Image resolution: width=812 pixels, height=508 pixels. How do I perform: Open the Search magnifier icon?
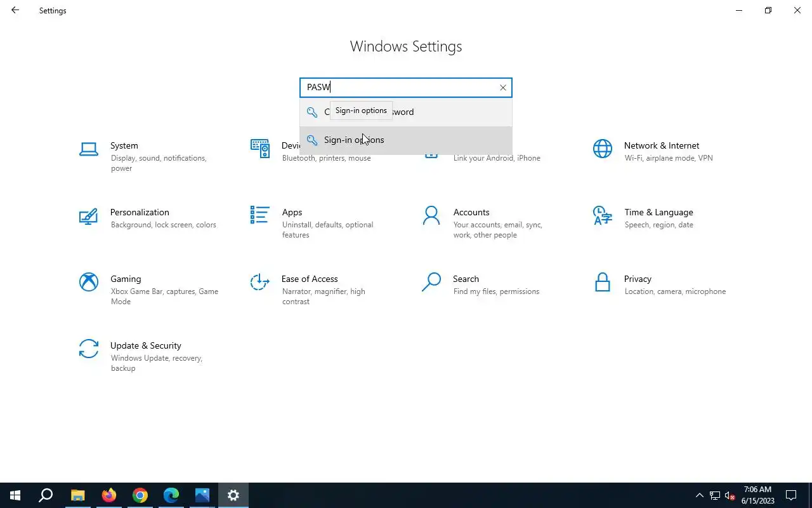point(431,282)
